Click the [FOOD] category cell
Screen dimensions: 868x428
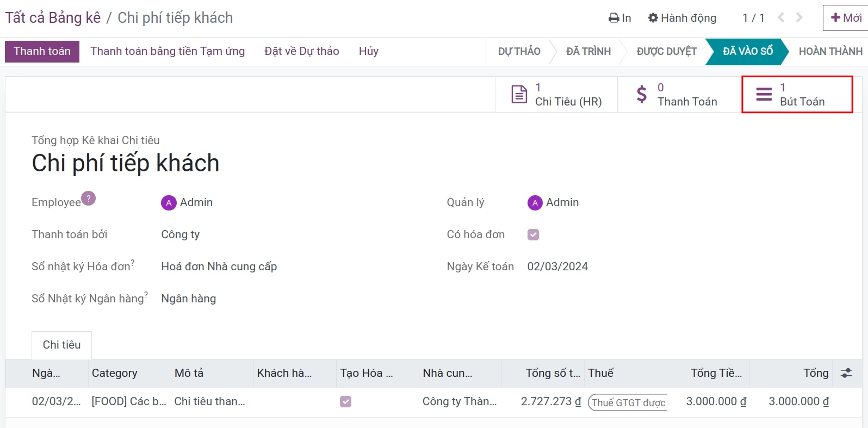(129, 401)
